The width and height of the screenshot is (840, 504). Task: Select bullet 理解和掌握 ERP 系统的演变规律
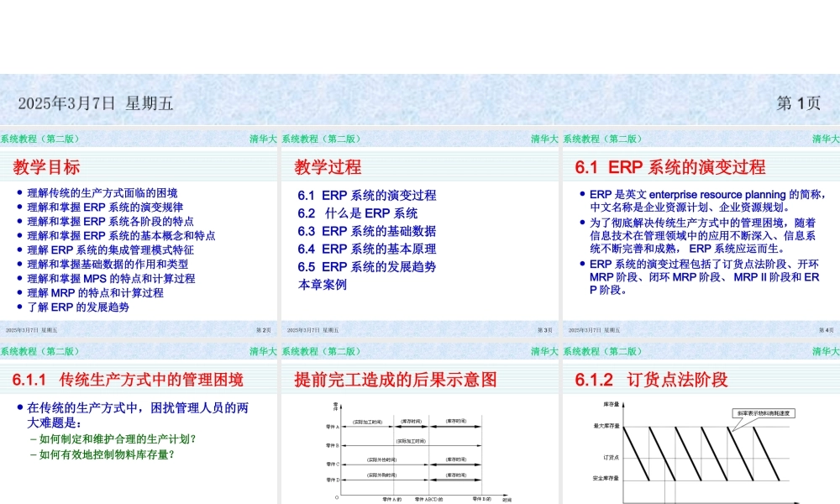[104, 207]
